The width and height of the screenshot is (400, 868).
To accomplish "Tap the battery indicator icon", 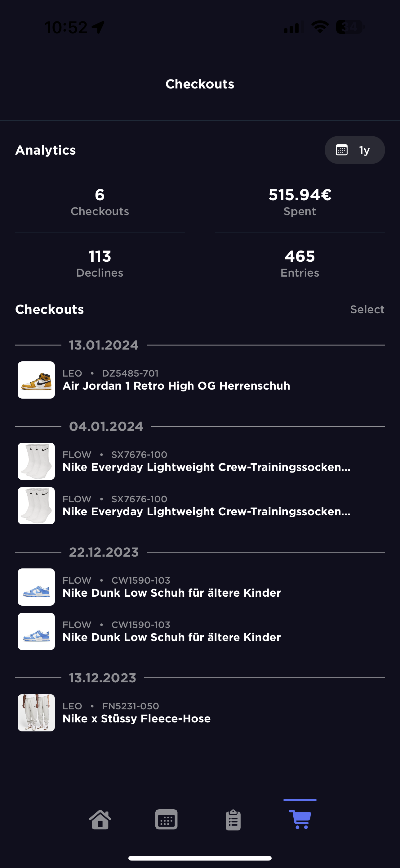I will [x=350, y=27].
